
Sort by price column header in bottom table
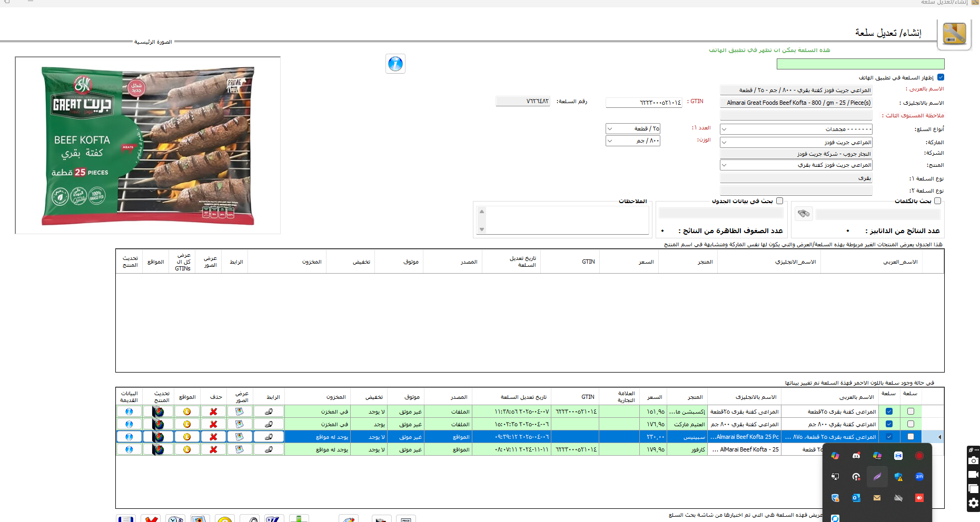tap(654, 397)
